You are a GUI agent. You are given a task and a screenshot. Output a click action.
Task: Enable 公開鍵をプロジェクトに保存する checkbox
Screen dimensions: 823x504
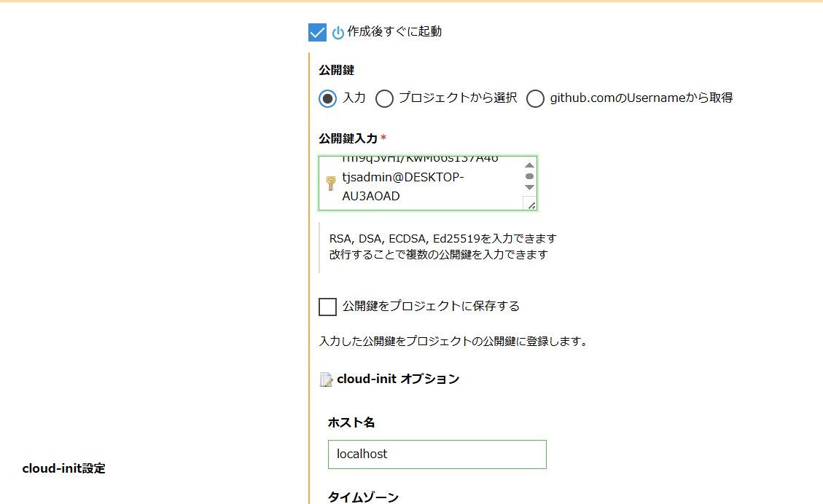tap(327, 307)
